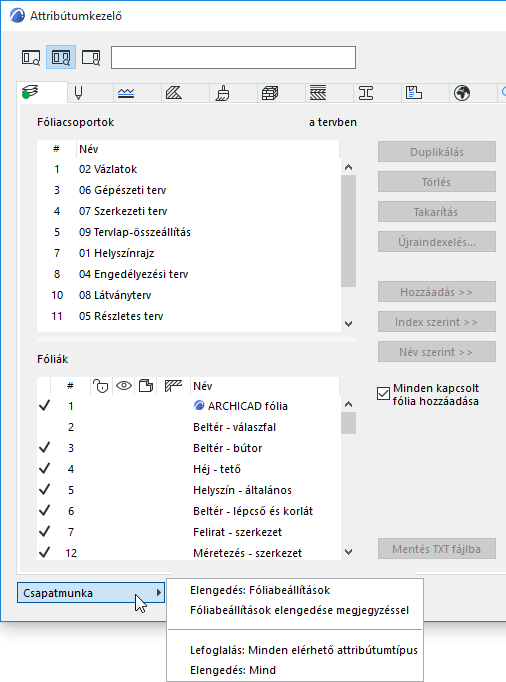
Task: Click the Mentés TXT fájlba button
Action: [437, 549]
